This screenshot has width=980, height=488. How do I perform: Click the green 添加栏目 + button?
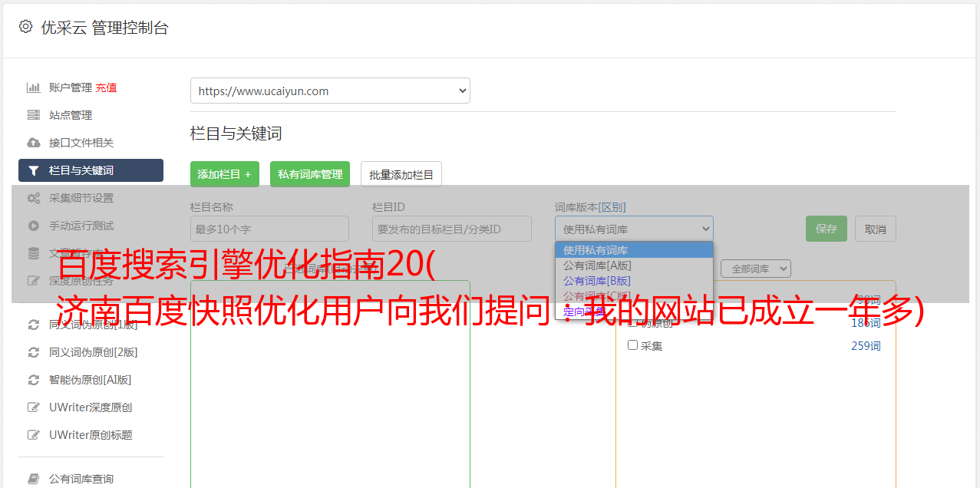(x=225, y=174)
